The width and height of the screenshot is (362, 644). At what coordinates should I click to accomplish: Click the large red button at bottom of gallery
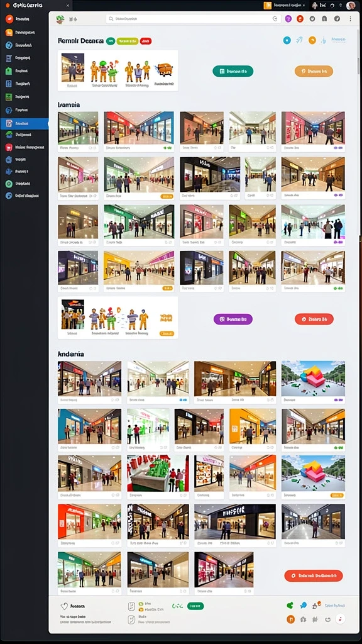pyautogui.click(x=314, y=576)
